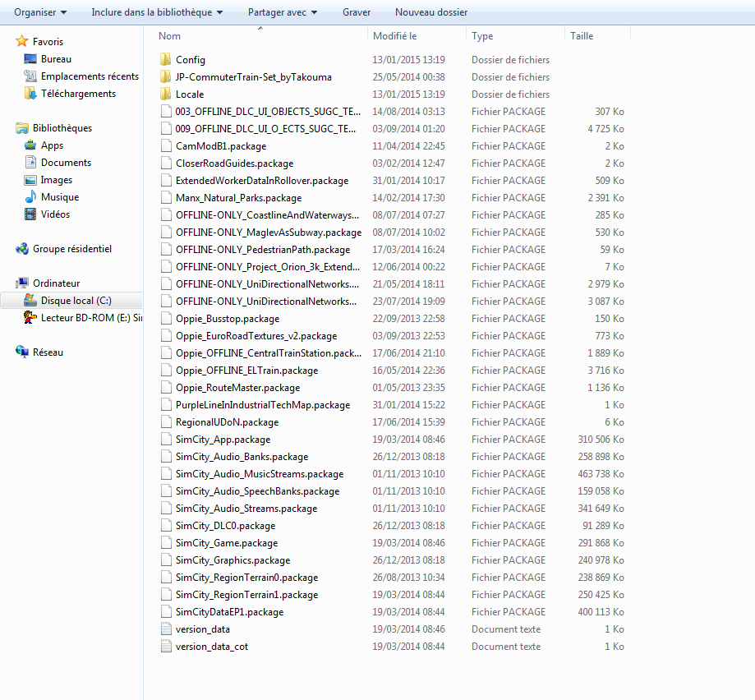Select SimCity_Audio_Banks.package

point(242,457)
